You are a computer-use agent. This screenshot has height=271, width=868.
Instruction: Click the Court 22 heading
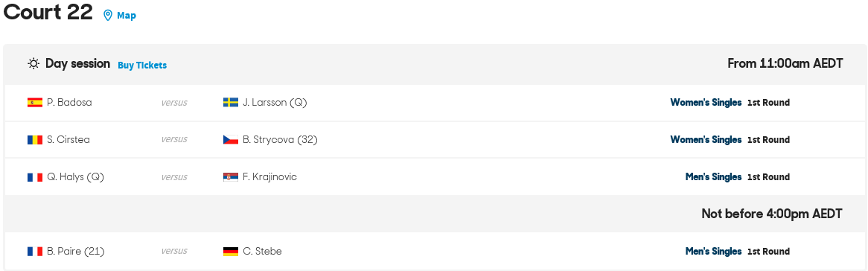[48, 12]
